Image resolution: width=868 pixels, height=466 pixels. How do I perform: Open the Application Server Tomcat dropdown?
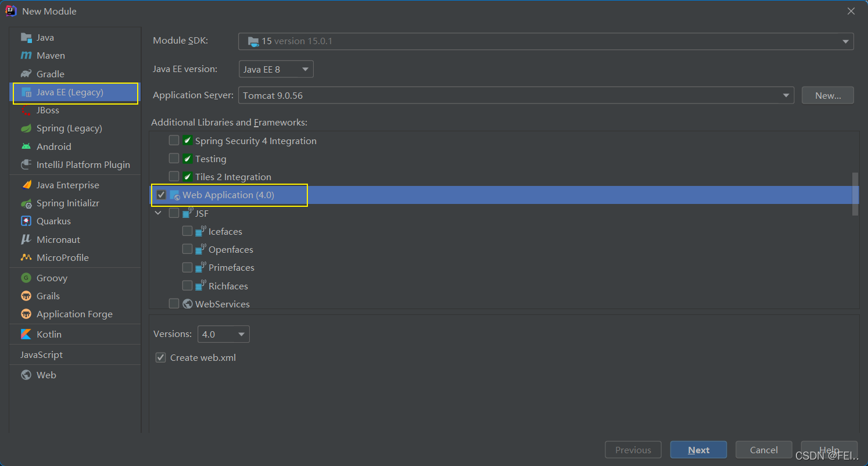tap(516, 95)
